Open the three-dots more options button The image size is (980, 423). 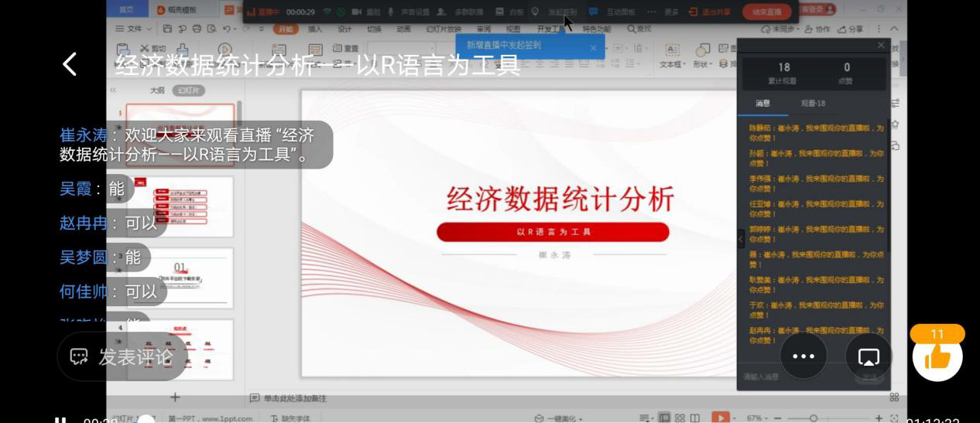(803, 356)
